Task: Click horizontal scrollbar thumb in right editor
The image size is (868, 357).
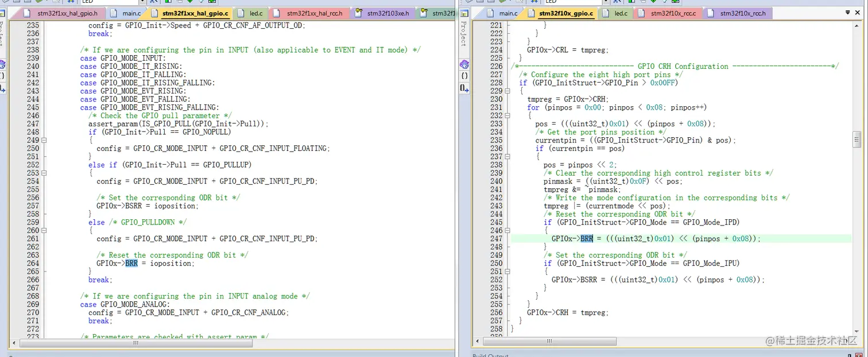Action: [x=551, y=341]
